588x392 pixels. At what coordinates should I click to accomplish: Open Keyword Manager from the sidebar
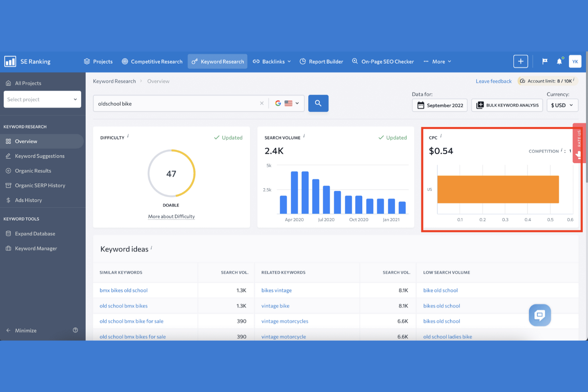tap(36, 248)
